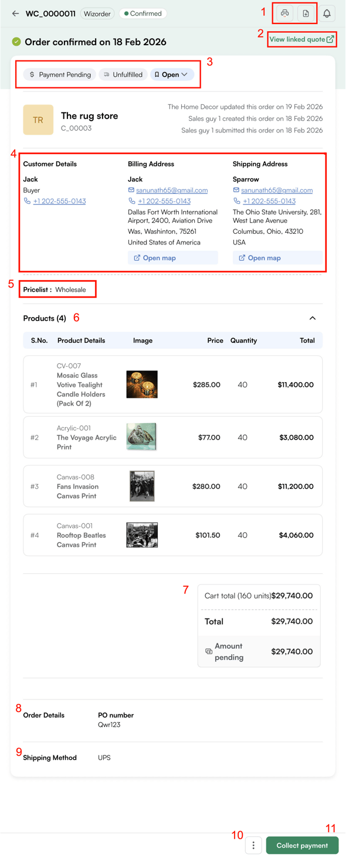
Task: Open the three-dot actions menu
Action: 253,845
